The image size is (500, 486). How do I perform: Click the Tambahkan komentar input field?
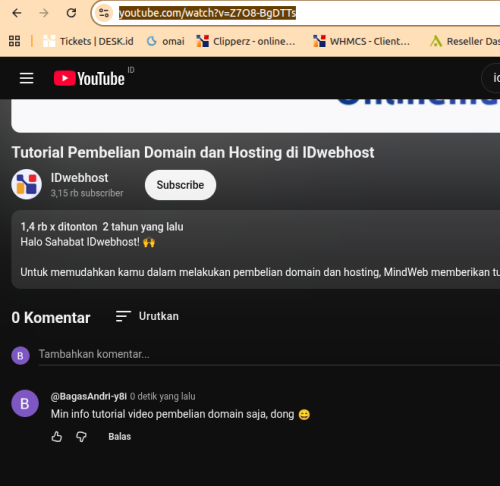click(x=269, y=354)
